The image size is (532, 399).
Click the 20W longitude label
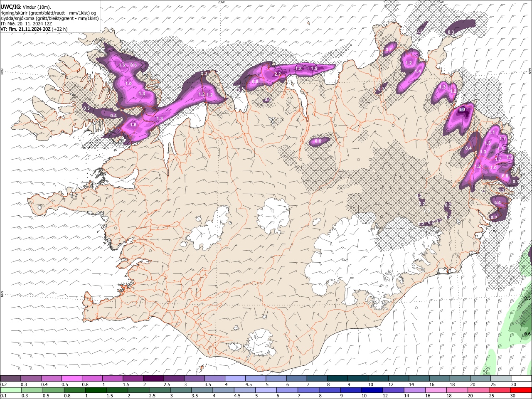coord(221,2)
